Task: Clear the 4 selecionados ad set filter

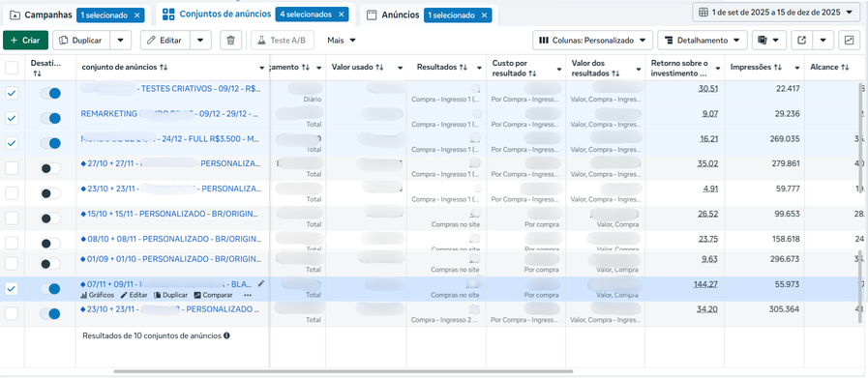Action: tap(341, 15)
